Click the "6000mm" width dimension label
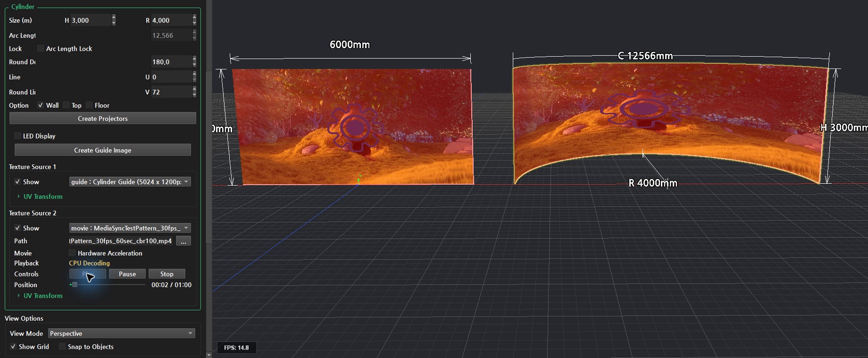The image size is (868, 358). coord(350,45)
